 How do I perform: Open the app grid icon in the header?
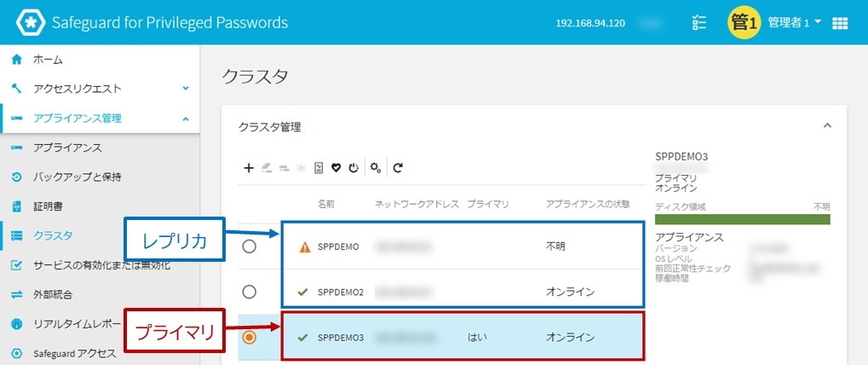pyautogui.click(x=840, y=23)
